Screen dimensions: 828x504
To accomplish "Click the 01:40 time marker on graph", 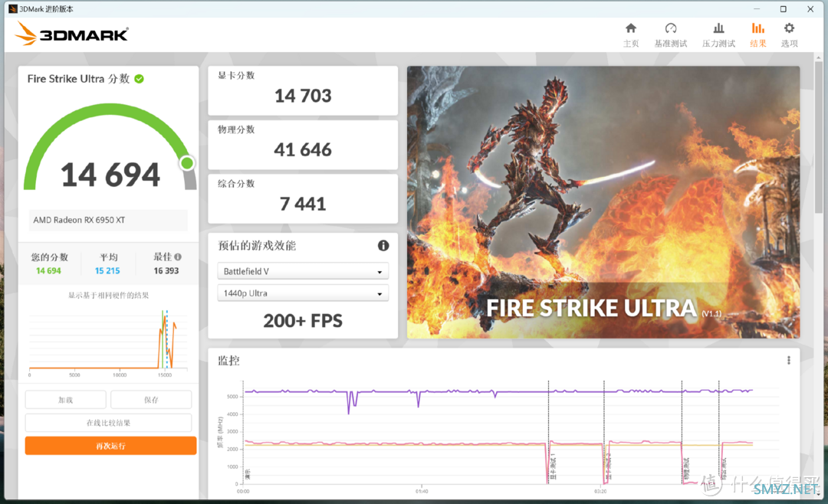I will 422,491.
